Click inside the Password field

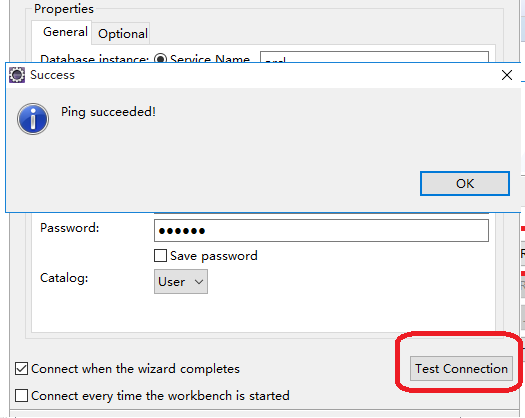321,230
